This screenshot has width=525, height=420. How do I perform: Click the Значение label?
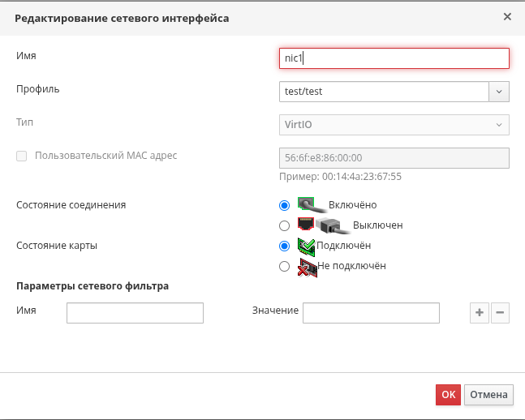click(275, 311)
